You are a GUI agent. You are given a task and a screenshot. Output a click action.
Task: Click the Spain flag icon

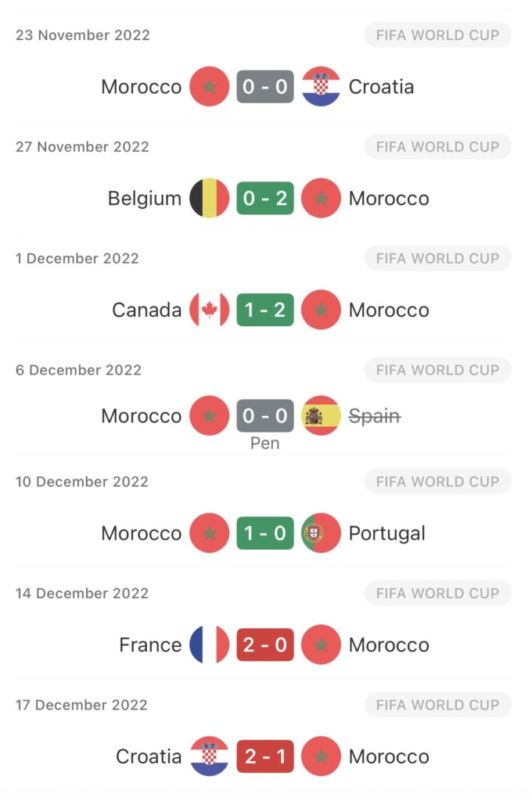pyautogui.click(x=321, y=416)
